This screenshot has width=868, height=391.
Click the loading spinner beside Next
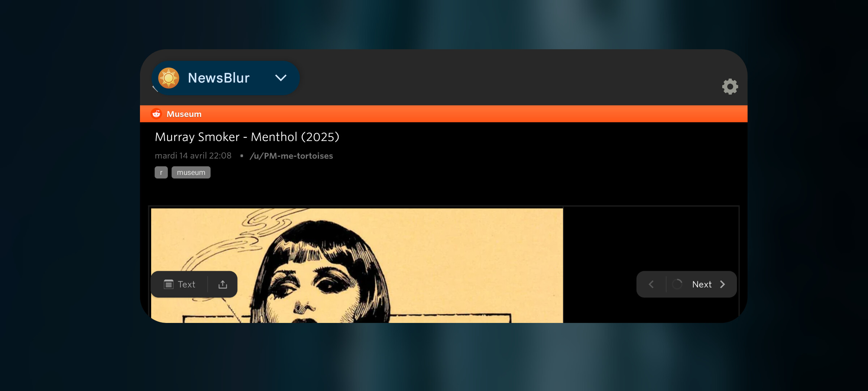click(x=677, y=284)
